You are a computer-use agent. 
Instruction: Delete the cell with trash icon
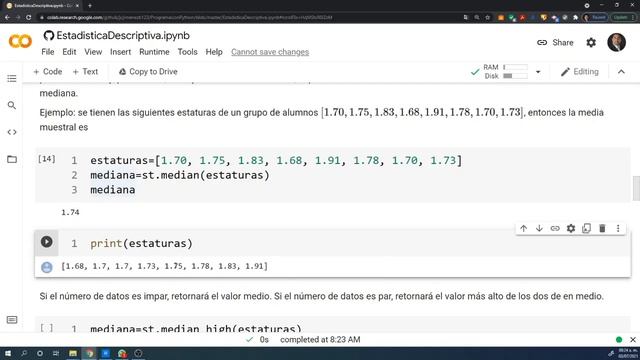(602, 229)
